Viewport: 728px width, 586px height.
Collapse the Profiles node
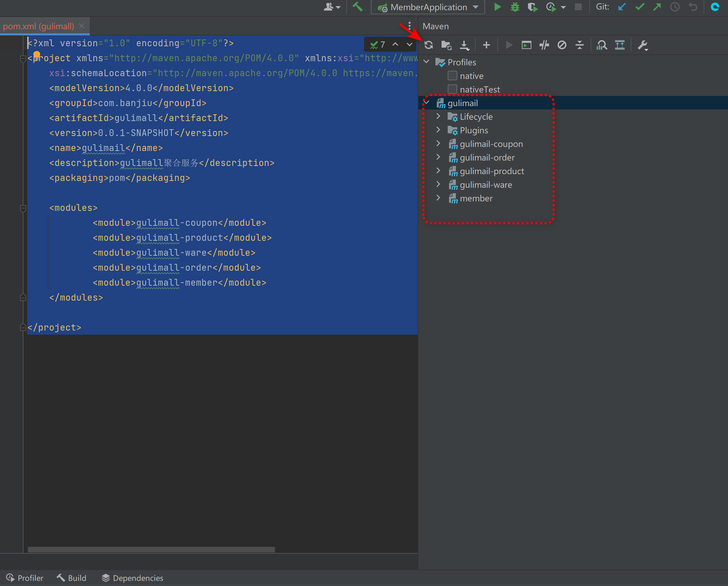(x=426, y=62)
